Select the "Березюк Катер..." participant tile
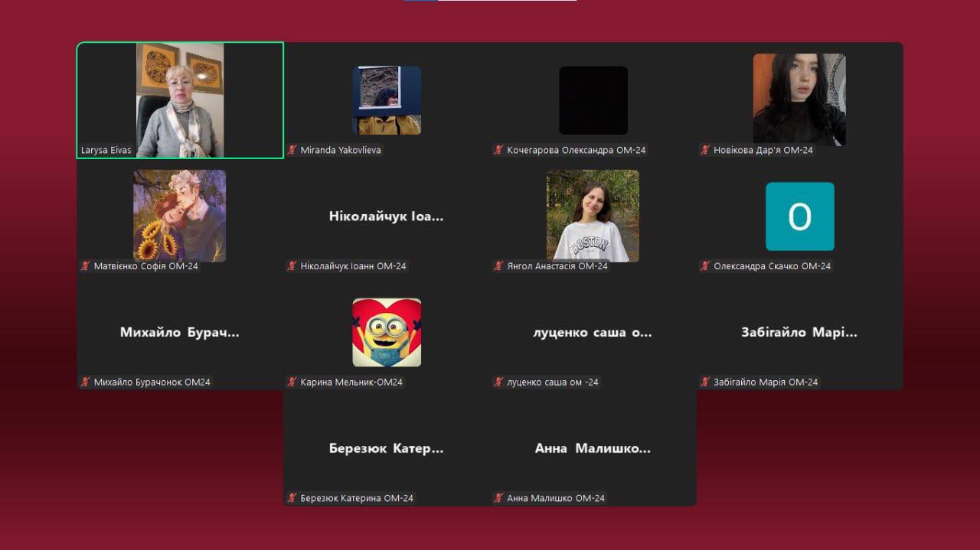 pyautogui.click(x=387, y=448)
